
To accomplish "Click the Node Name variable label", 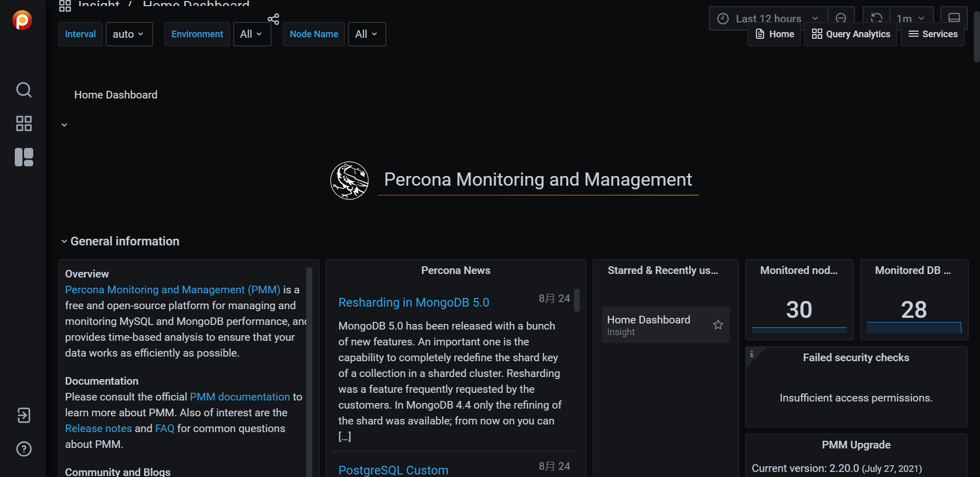I will [x=314, y=34].
